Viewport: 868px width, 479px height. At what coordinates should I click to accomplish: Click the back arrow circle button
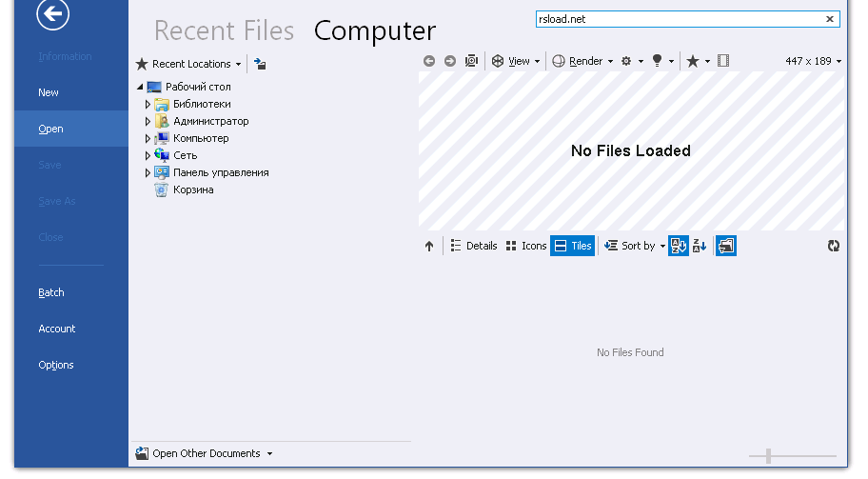(51, 13)
